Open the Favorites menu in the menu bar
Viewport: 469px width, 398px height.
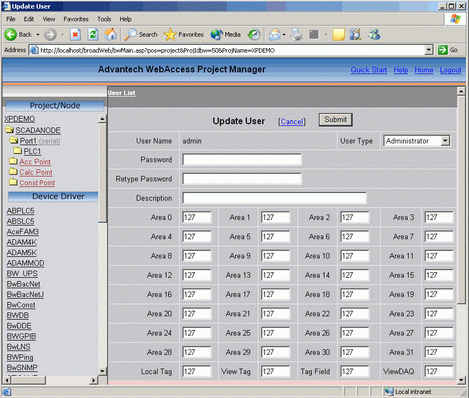click(x=76, y=19)
